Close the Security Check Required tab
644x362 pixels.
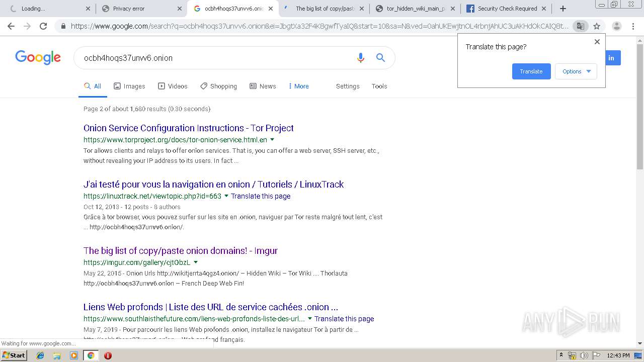[x=544, y=9]
